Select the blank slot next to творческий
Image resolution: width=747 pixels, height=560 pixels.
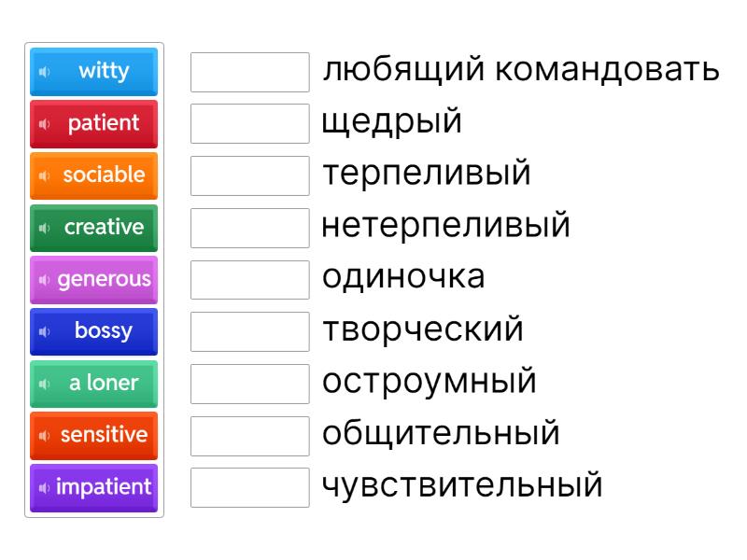pyautogui.click(x=249, y=331)
